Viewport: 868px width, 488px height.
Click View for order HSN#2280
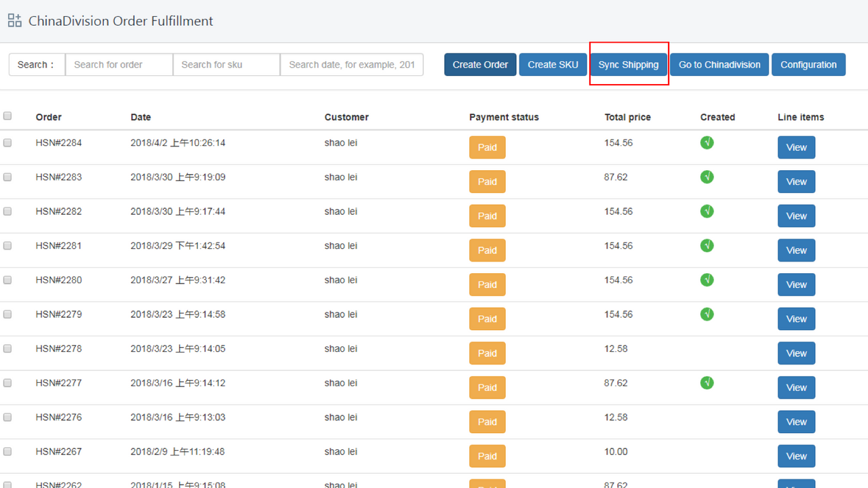pyautogui.click(x=796, y=285)
